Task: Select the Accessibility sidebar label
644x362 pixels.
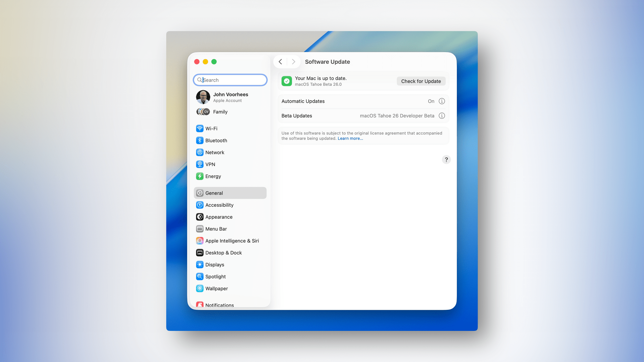Action: click(x=219, y=205)
